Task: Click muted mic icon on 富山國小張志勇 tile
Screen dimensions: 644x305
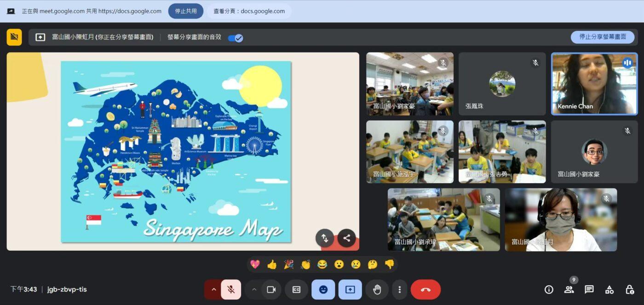Action: (x=535, y=131)
